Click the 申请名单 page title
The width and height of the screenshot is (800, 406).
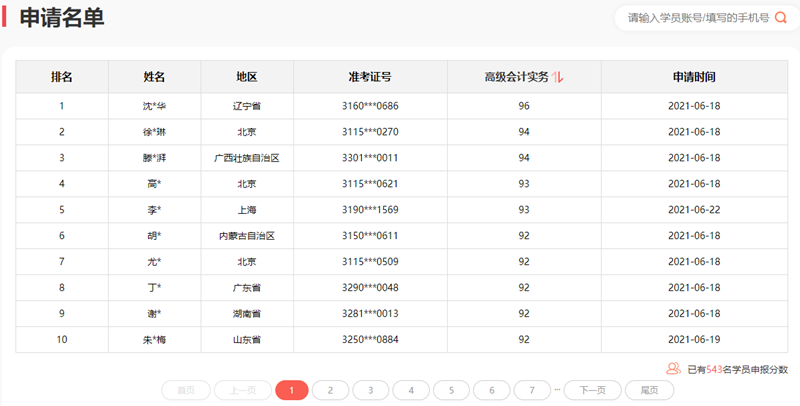[x=62, y=18]
